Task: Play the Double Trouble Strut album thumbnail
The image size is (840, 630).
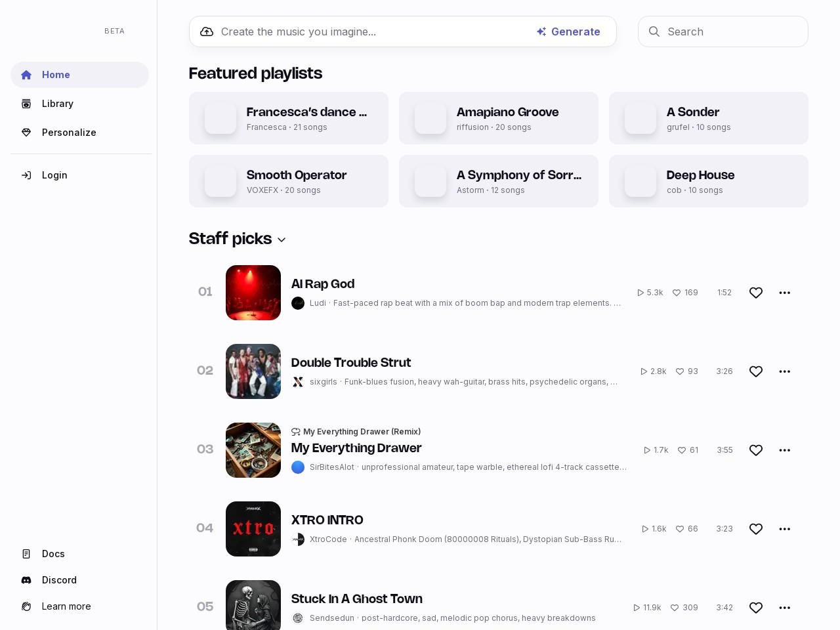Action: pos(253,371)
